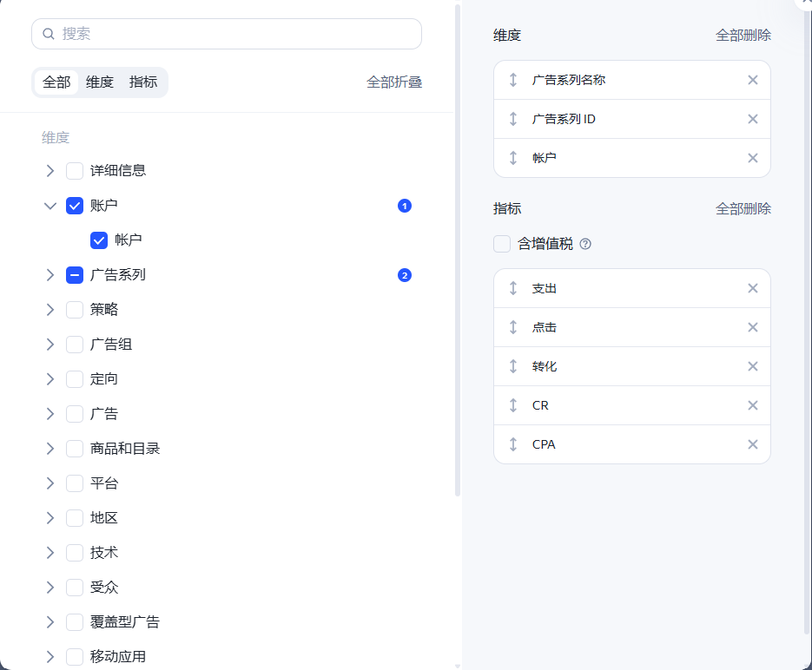The image size is (812, 670).
Task: Switch to the 维度 tab
Action: click(x=99, y=82)
